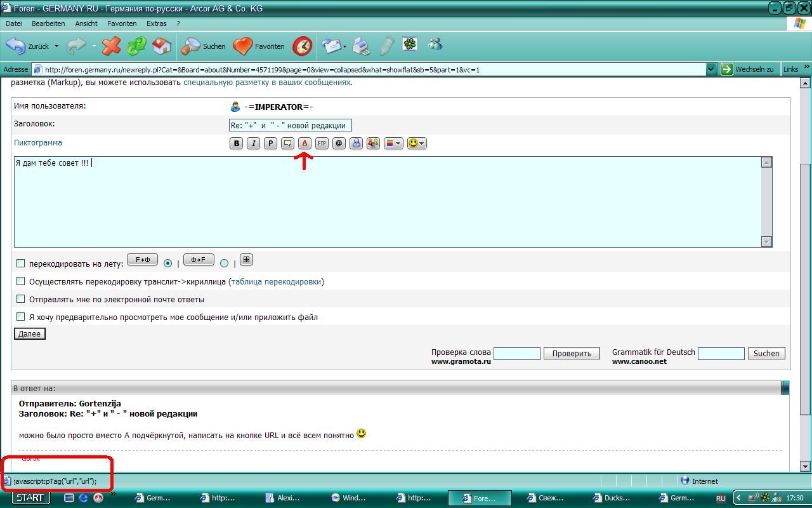The height and width of the screenshot is (508, 812).
Task: Open the address bar URL dropdown
Action: point(711,70)
